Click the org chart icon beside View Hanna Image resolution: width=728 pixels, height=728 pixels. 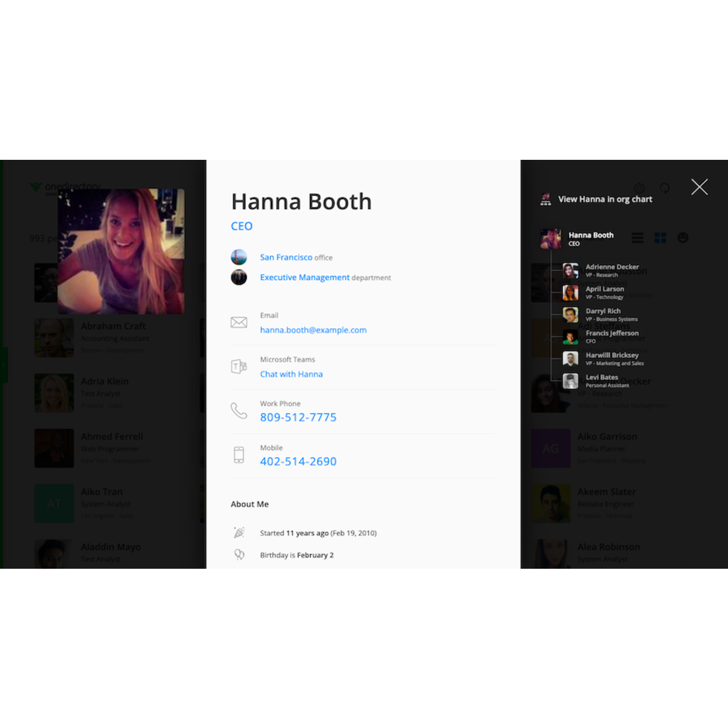pyautogui.click(x=545, y=200)
